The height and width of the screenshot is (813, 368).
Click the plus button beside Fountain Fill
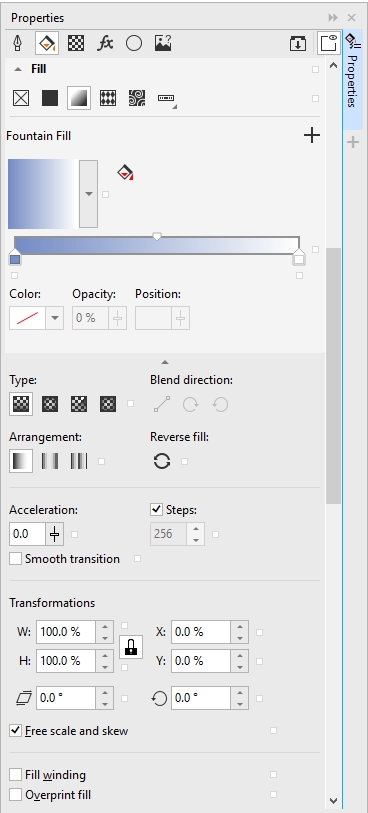(312, 136)
